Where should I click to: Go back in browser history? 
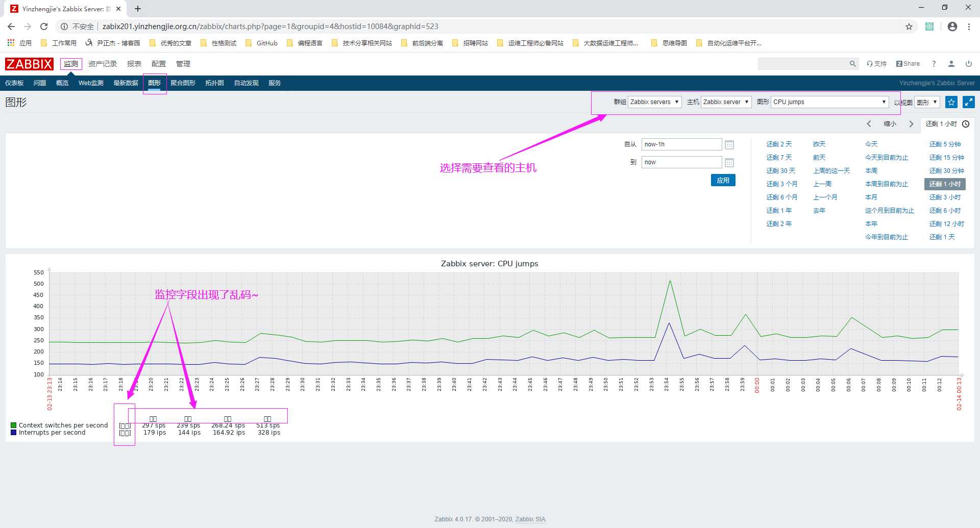coord(11,27)
